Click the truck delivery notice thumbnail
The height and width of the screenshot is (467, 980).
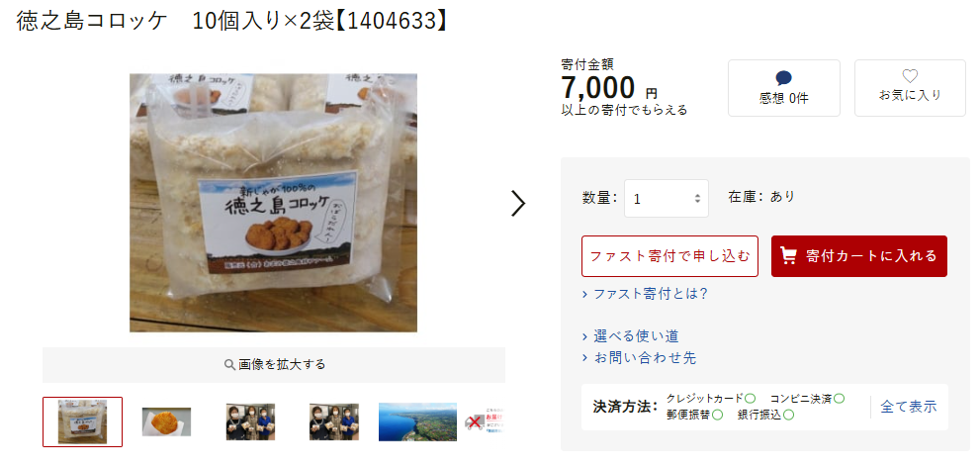(485, 422)
